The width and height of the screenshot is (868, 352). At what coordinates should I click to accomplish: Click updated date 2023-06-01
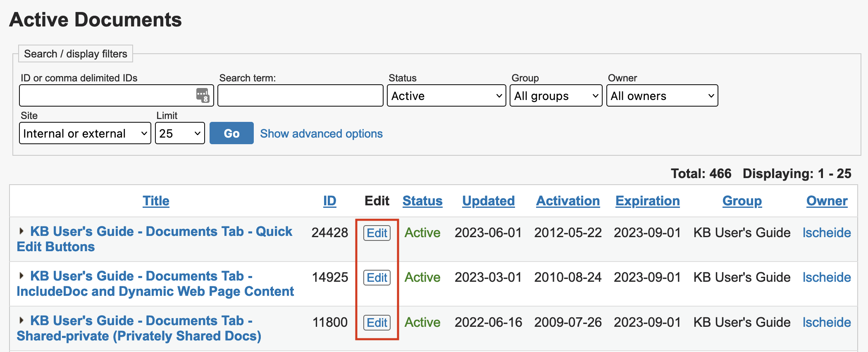(488, 233)
